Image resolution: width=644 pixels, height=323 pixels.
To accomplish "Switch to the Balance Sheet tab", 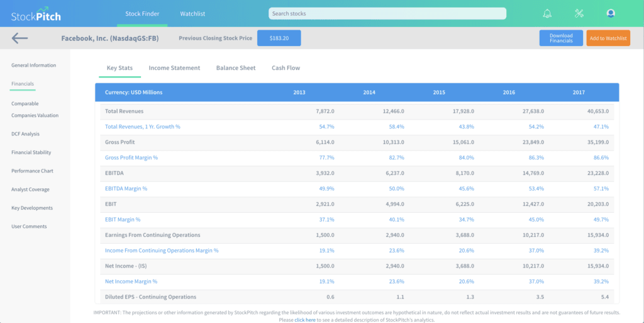I will [236, 68].
